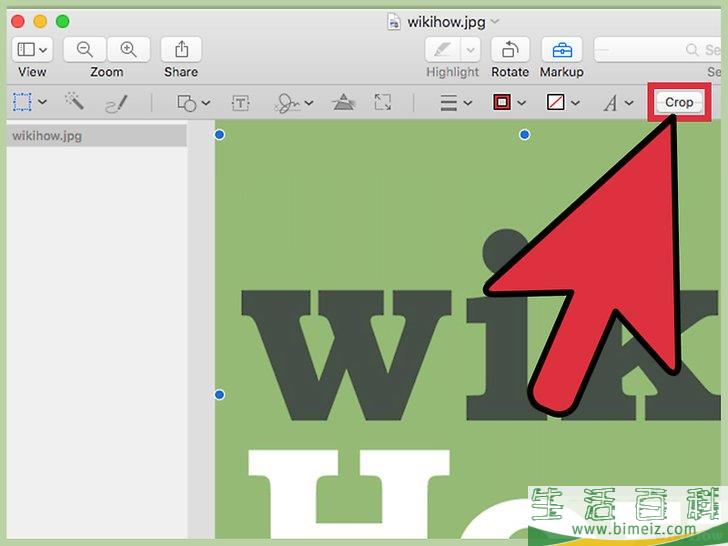Click the wikihow.jpg window title

(446, 22)
